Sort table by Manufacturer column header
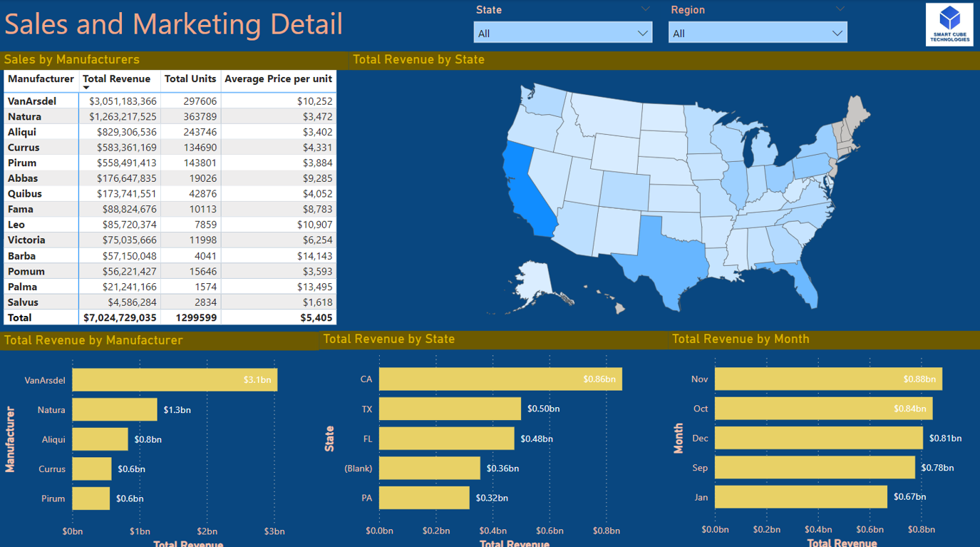 (x=41, y=79)
